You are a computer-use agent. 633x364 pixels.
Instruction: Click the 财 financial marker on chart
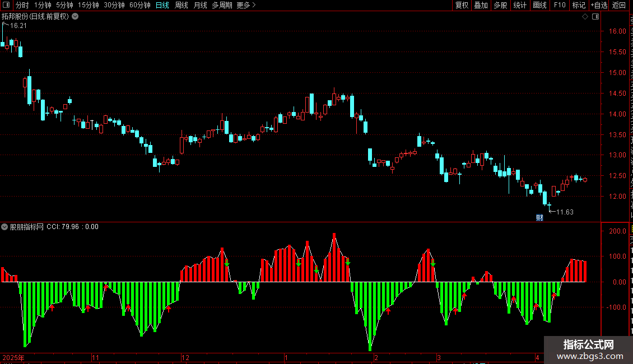pyautogui.click(x=539, y=218)
